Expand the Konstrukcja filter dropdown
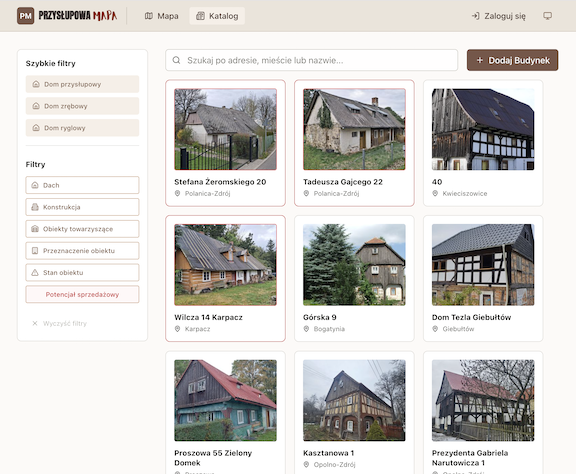 82,207
